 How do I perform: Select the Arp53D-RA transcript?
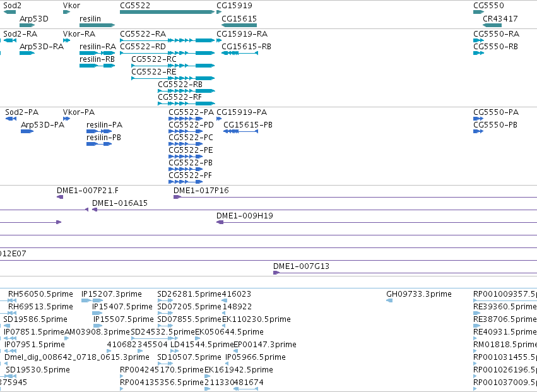(27, 53)
